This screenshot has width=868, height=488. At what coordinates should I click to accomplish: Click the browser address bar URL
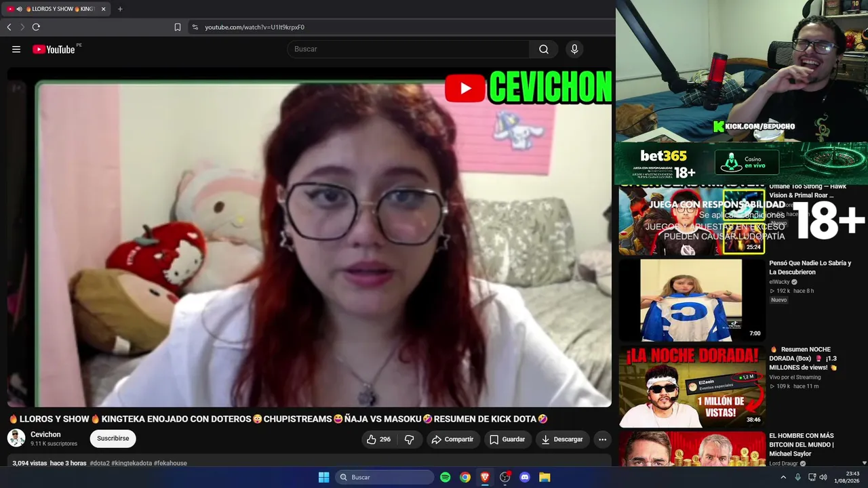255,27
